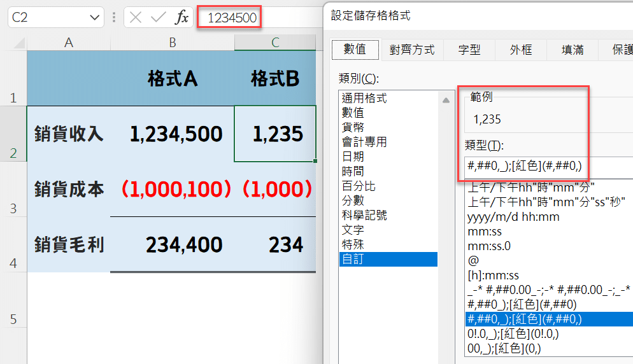Switch to the 外框 tab
Screen dimensions: 633x364
(x=521, y=50)
